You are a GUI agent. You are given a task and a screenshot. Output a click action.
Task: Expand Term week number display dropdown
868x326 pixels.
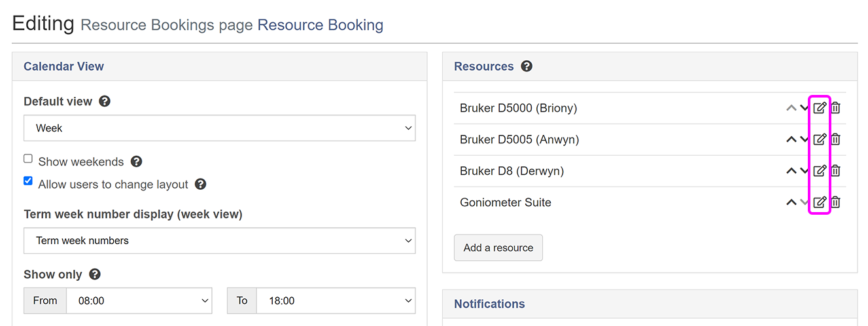point(219,241)
